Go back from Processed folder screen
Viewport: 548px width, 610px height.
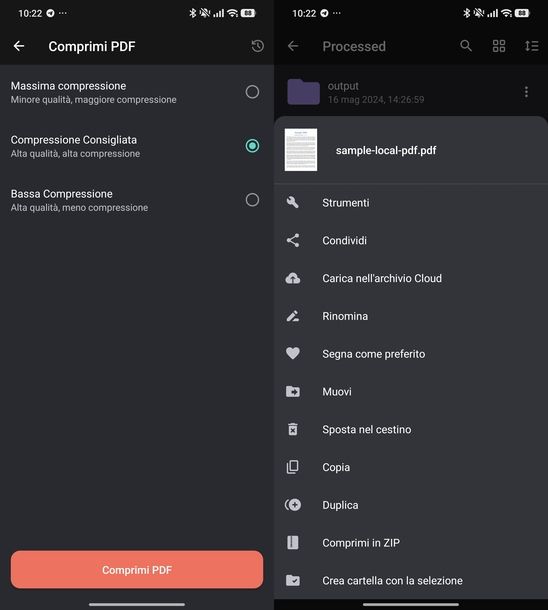tap(293, 46)
